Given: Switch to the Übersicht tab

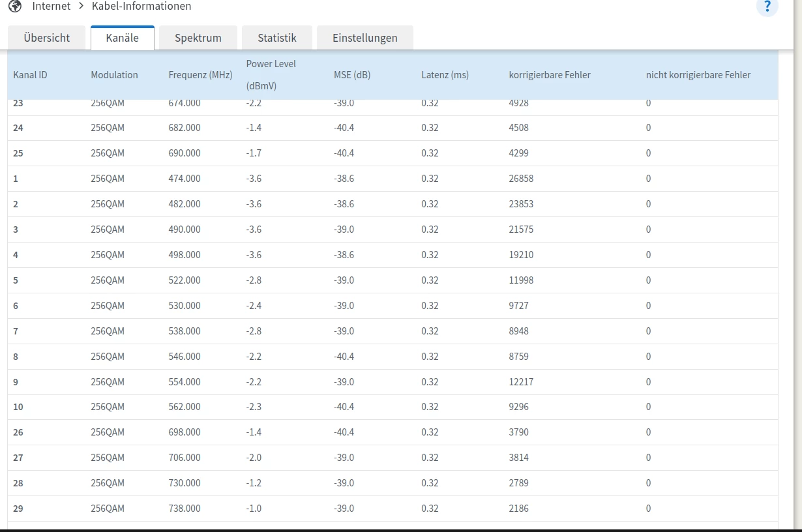Looking at the screenshot, I should point(46,38).
